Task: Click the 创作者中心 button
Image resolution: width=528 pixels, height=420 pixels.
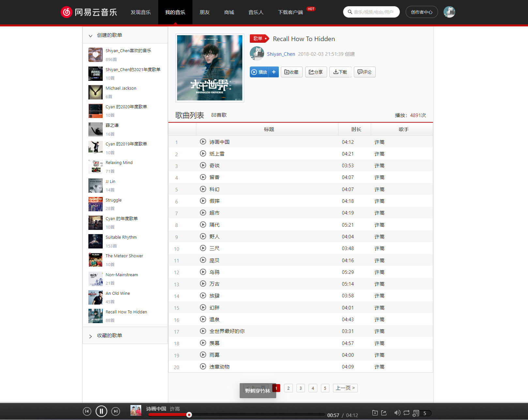Action: tap(422, 12)
